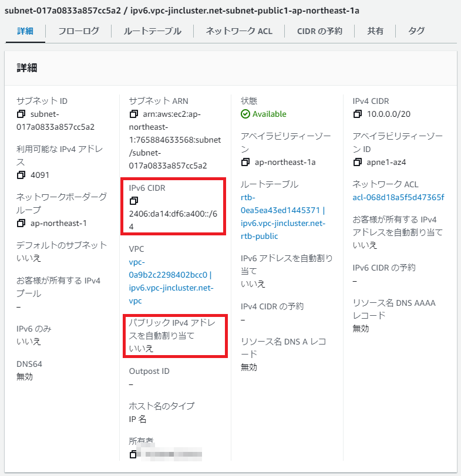The height and width of the screenshot is (476, 461).
Task: Open the 共有 tab
Action: point(376,31)
